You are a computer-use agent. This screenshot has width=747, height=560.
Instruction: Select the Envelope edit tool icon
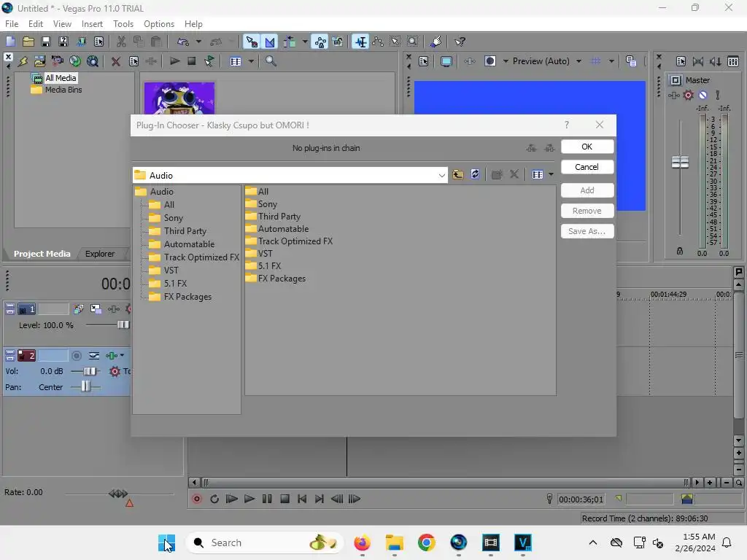pyautogui.click(x=379, y=42)
